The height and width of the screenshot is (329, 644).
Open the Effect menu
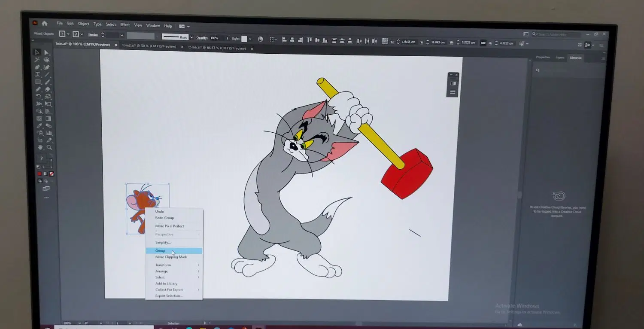(x=125, y=25)
